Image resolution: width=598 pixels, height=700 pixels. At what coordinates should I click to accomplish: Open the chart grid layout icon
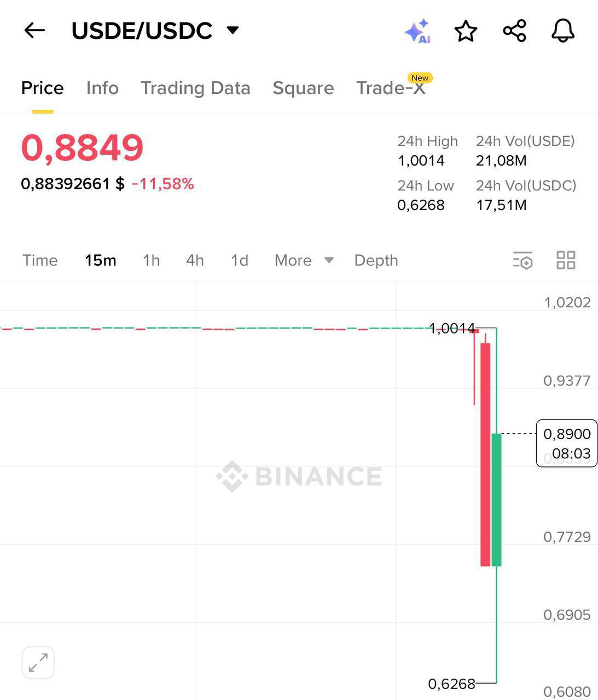pos(566,260)
